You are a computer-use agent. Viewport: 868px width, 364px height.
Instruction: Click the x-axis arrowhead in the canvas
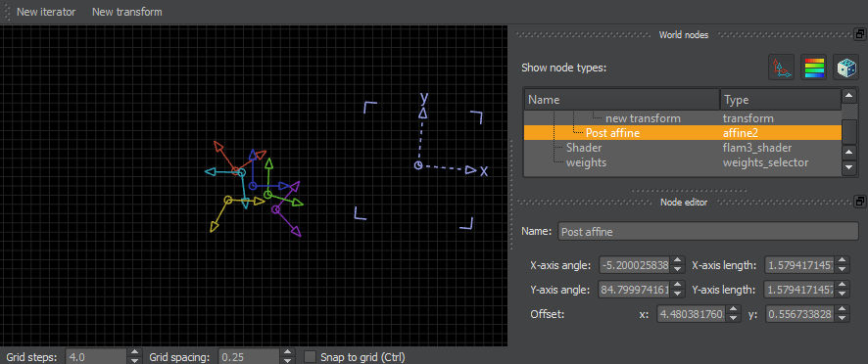[470, 170]
